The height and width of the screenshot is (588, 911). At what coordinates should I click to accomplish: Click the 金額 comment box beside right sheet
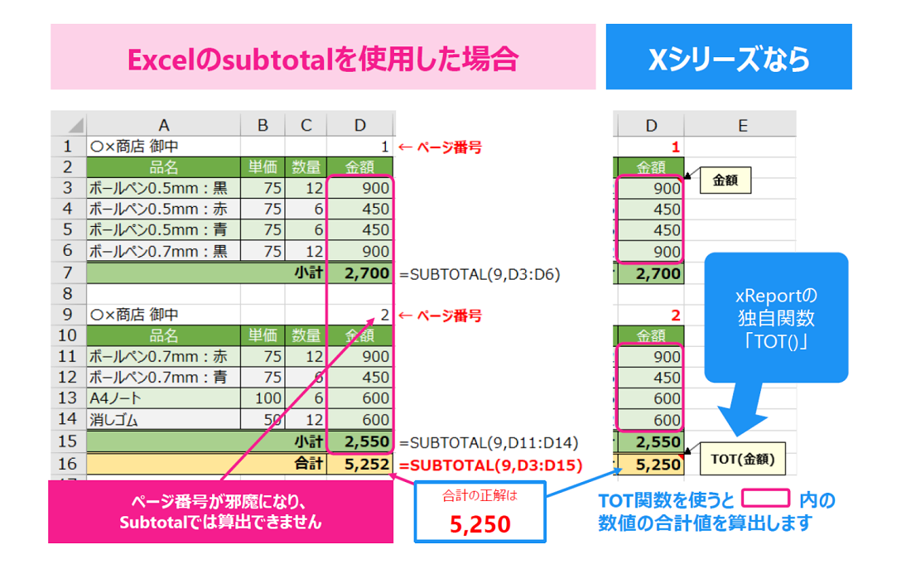pyautogui.click(x=725, y=180)
